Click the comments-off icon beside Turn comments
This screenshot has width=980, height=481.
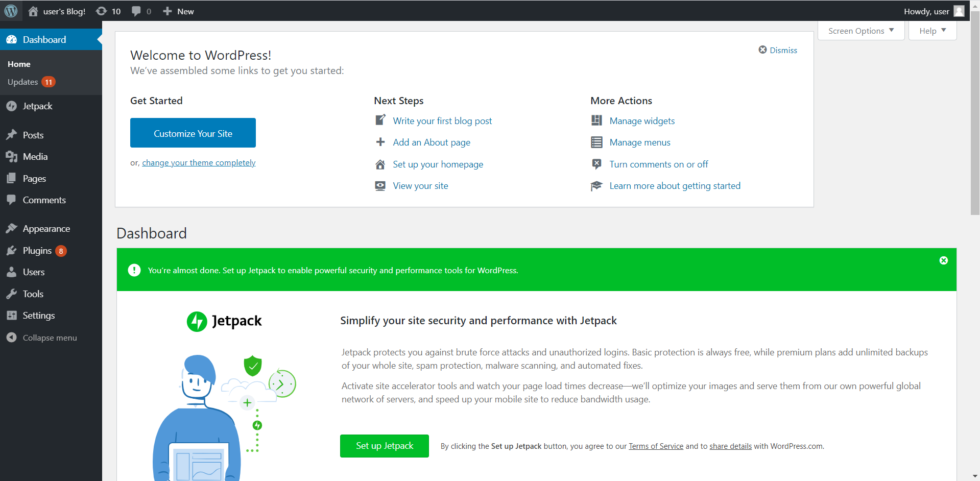[x=596, y=164]
